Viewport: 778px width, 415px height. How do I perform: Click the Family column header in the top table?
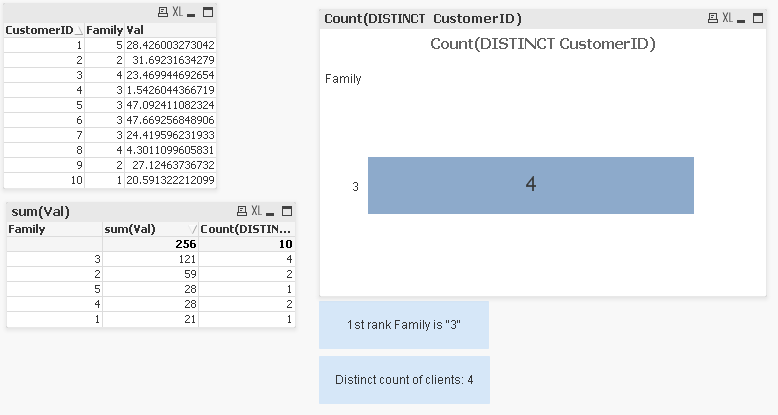104,30
